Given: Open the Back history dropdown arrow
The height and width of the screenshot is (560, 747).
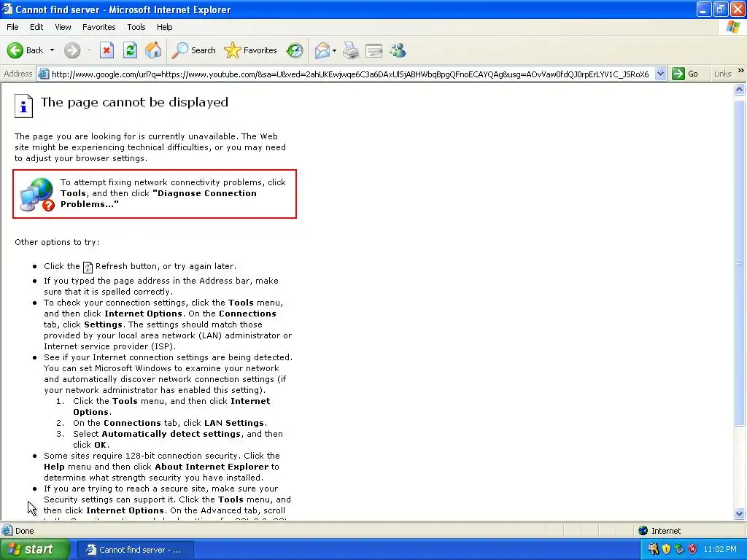Looking at the screenshot, I should [x=52, y=50].
